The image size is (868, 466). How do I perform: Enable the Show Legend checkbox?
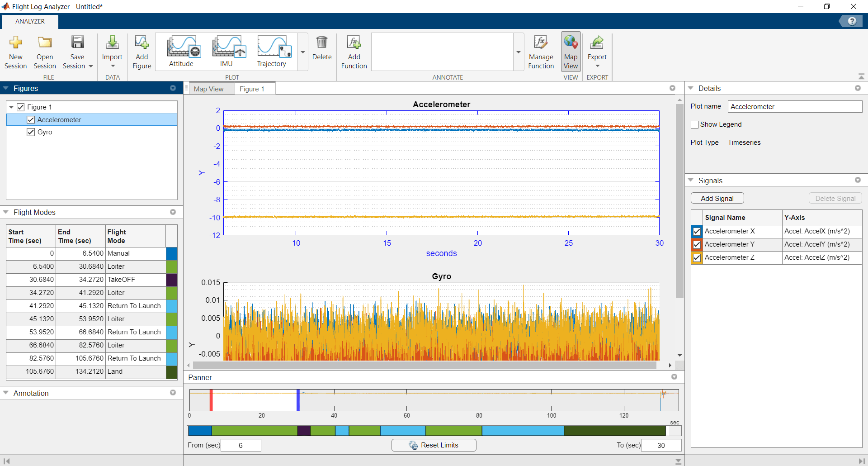(695, 124)
